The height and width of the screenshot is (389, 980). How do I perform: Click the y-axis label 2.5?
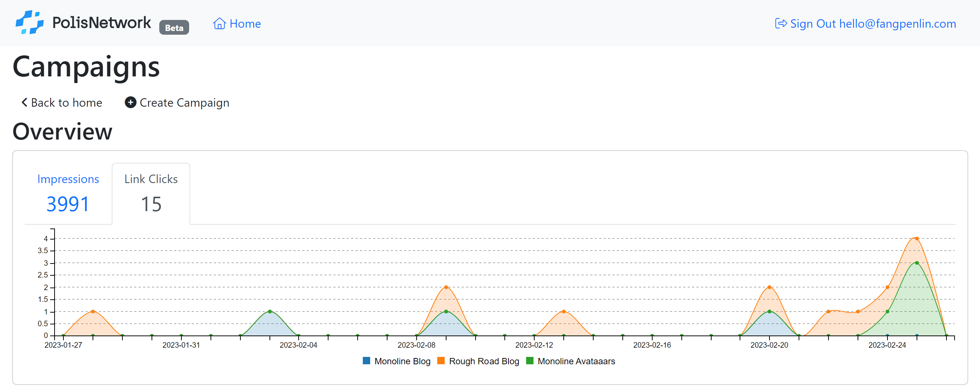(x=43, y=275)
